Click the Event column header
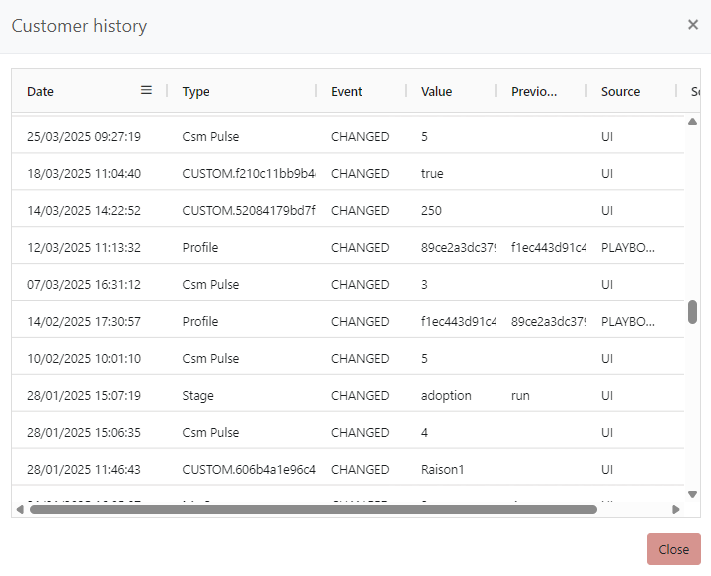Screen dimensions: 711x576 (347, 91)
